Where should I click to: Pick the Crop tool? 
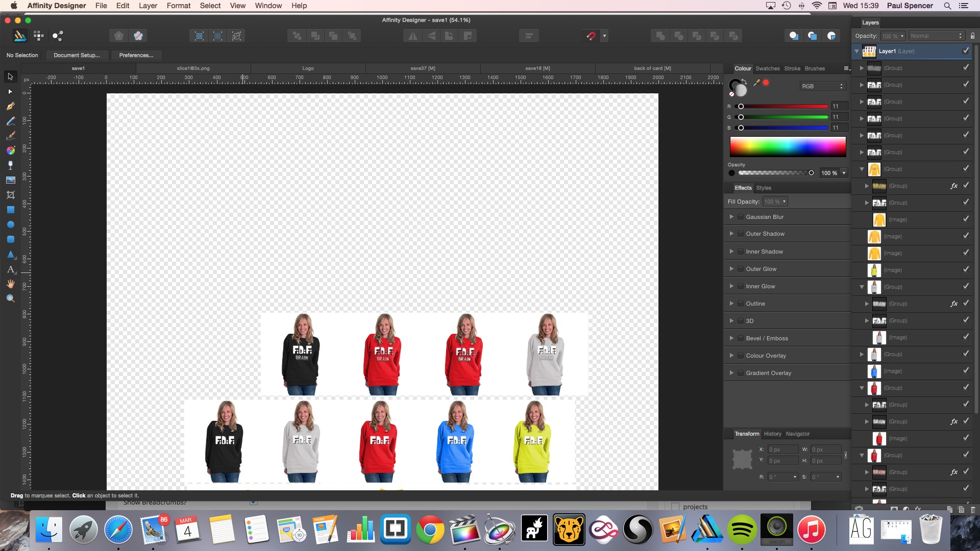10,195
